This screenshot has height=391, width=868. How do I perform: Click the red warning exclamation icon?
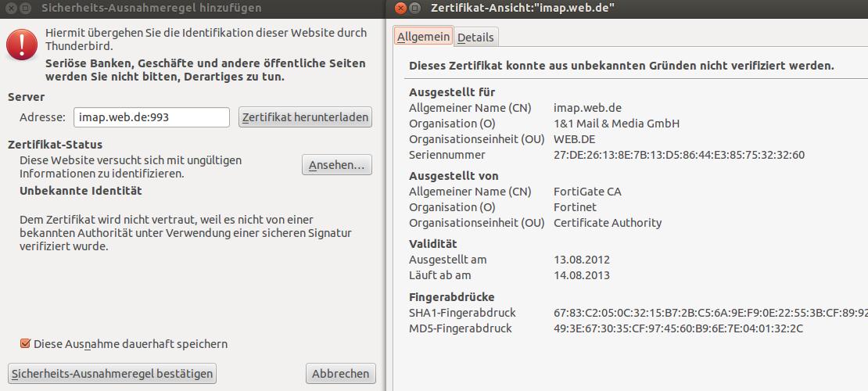pos(22,45)
